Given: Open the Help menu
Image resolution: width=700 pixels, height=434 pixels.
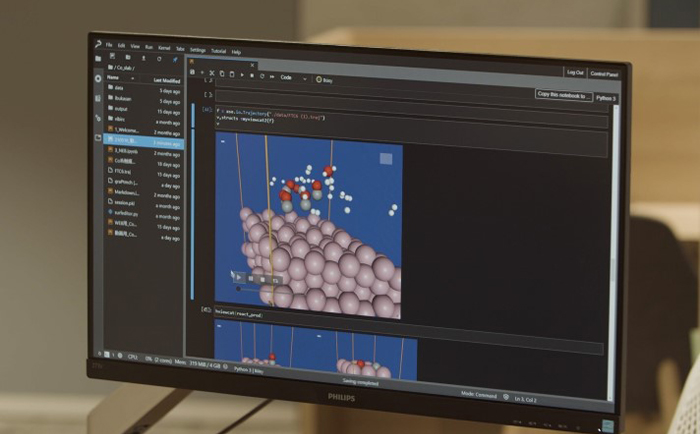Looking at the screenshot, I should (236, 52).
